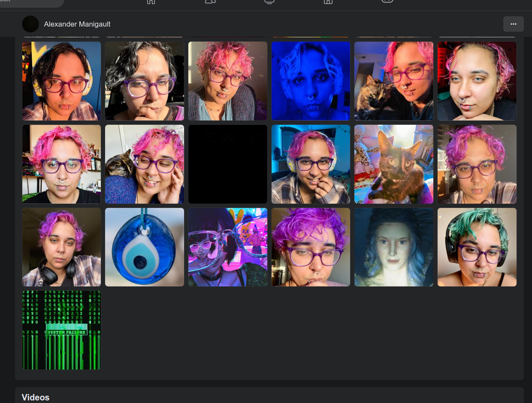Viewport: 532px width, 403px height.
Task: Open the blue evil eye pendant photo
Action: [145, 247]
